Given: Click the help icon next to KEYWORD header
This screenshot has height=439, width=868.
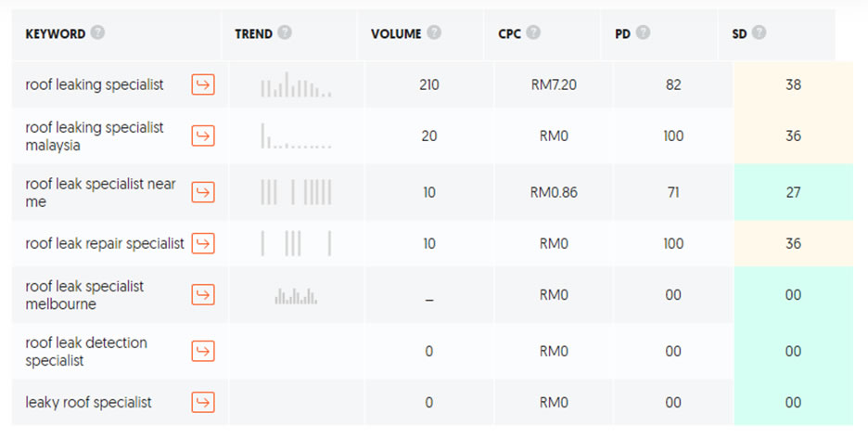Looking at the screenshot, I should click(98, 32).
